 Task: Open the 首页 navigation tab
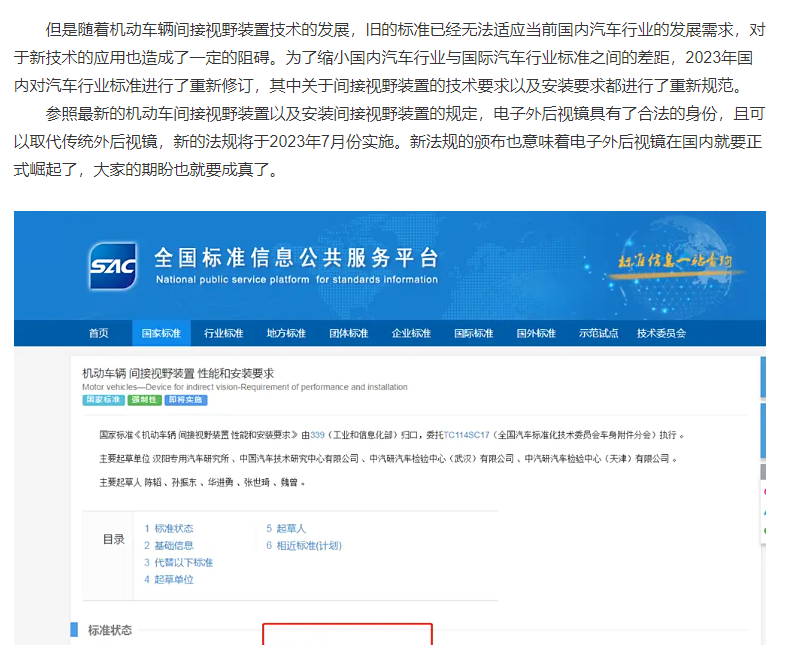pos(99,333)
